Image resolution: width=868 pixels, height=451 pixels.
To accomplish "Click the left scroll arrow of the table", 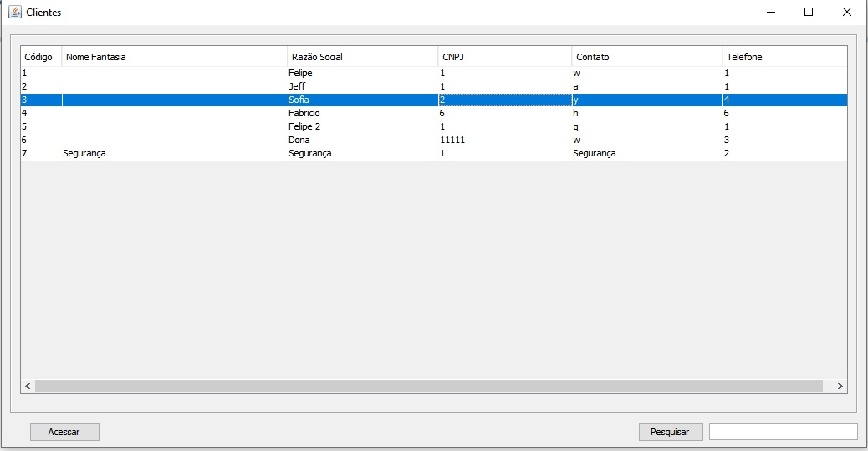I will [x=28, y=387].
